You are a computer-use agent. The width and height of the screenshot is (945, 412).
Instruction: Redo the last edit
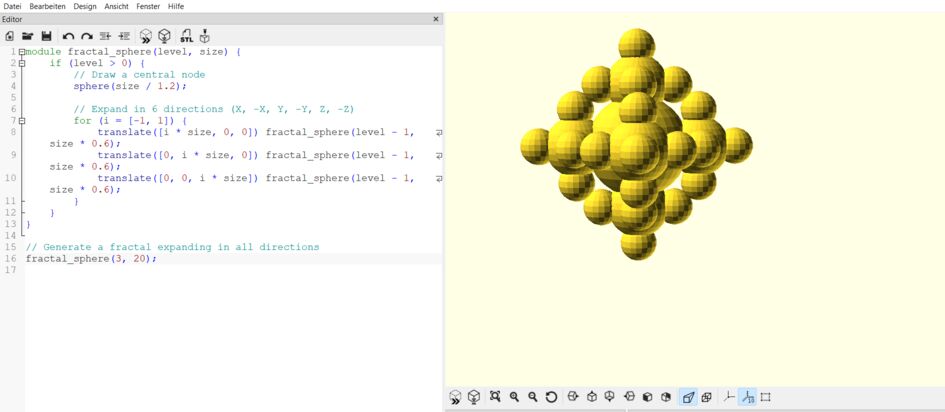(x=87, y=36)
